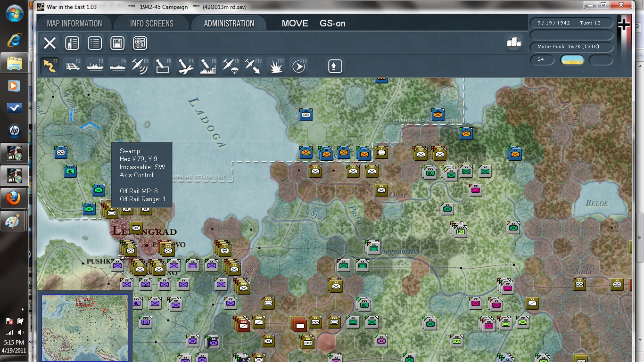Select the Rail move mode (F2) icon

point(72,66)
